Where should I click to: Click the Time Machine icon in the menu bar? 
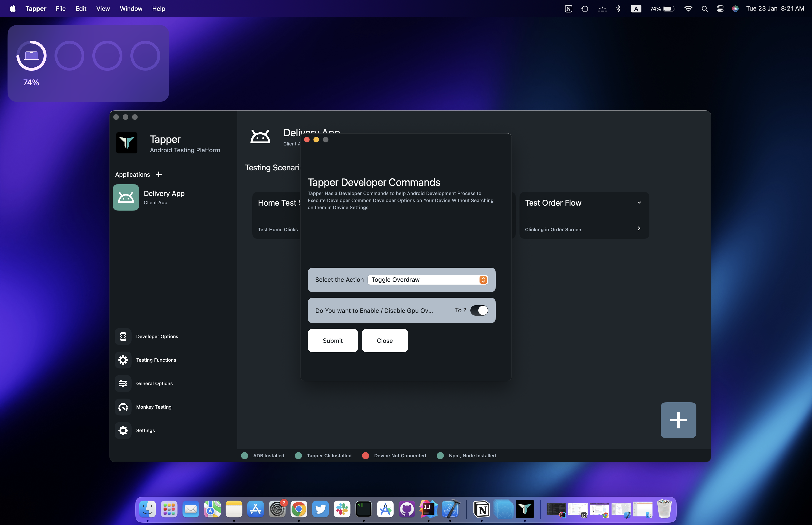click(x=585, y=9)
